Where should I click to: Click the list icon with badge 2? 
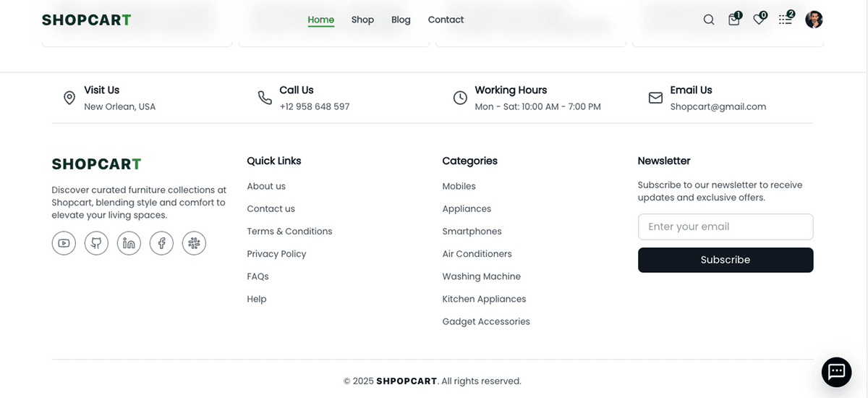[785, 20]
